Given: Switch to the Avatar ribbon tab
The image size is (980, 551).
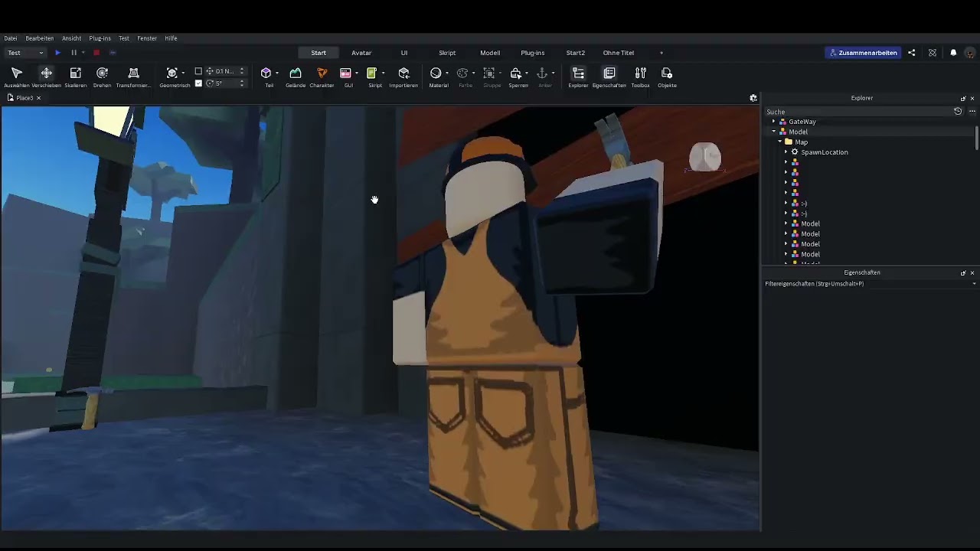Looking at the screenshot, I should [x=361, y=53].
